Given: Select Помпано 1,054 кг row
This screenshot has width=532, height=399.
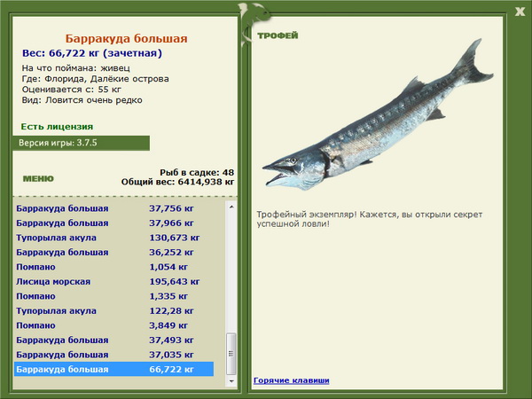Looking at the screenshot, I should coord(113,267).
